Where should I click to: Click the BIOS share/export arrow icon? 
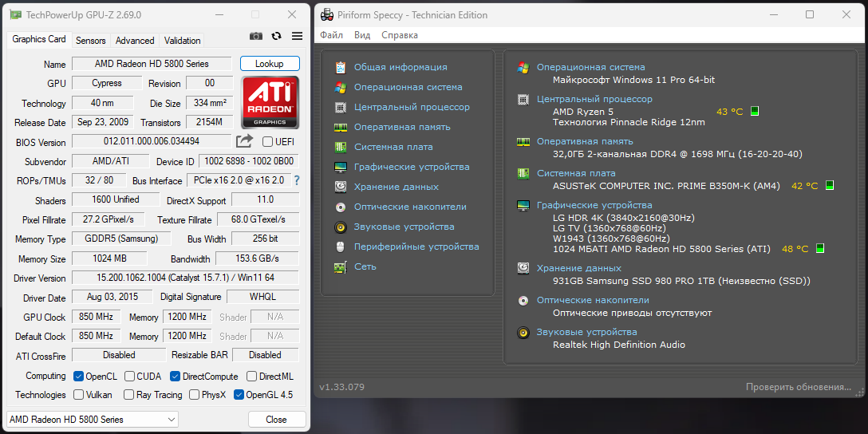pos(244,141)
